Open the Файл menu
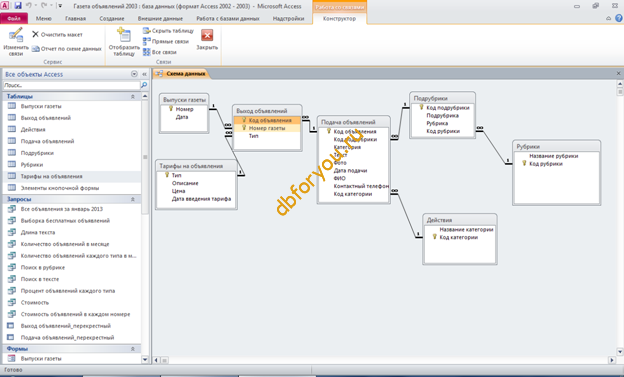The height and width of the screenshot is (377, 624). point(14,18)
